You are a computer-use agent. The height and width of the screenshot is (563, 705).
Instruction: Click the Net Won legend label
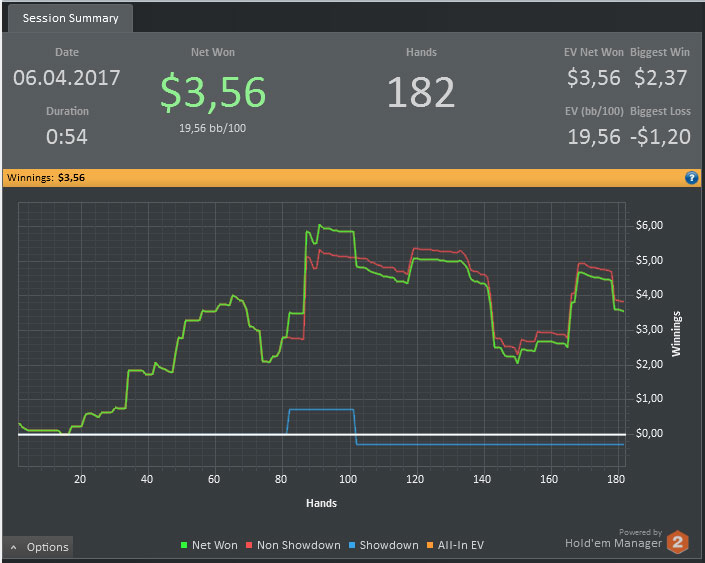214,545
